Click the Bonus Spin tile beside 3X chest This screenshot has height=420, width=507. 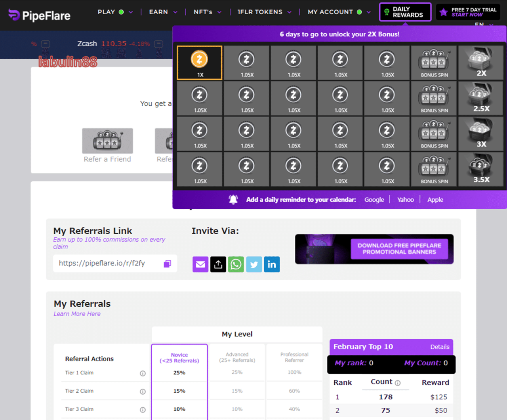point(434,134)
